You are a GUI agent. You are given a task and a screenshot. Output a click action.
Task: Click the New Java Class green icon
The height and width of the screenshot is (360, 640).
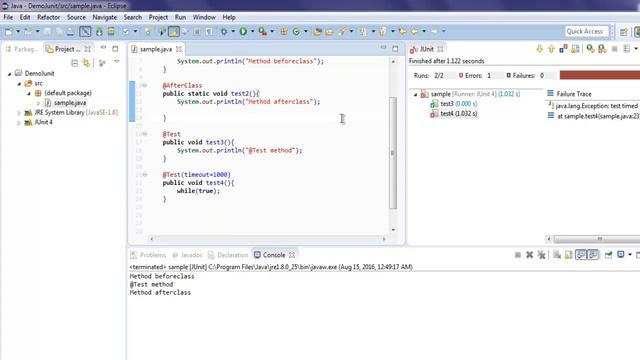coord(297,31)
